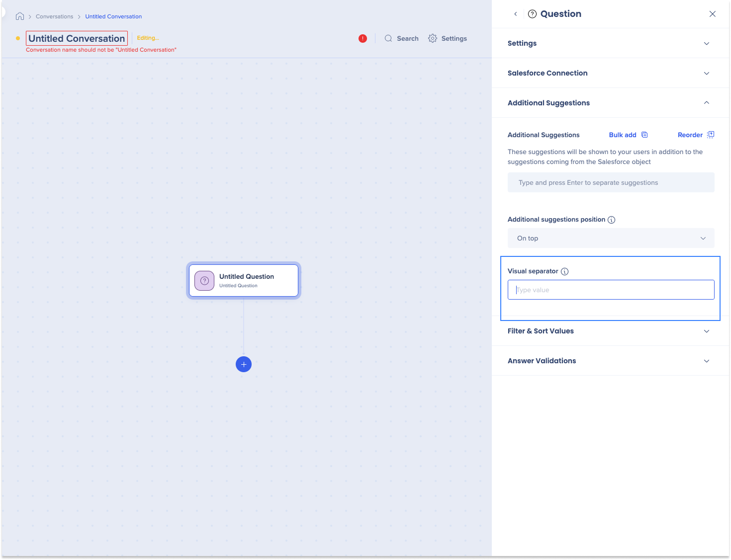This screenshot has height=560, width=731.
Task: Open Search in the top toolbar
Action: point(402,38)
